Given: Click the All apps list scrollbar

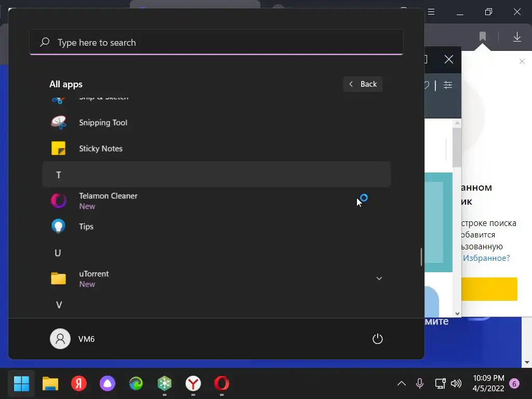Looking at the screenshot, I should 421,257.
